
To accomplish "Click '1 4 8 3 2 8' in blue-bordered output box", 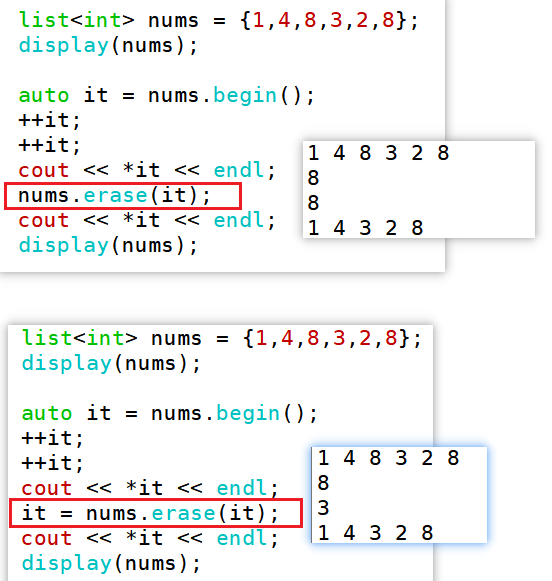I will (x=389, y=458).
